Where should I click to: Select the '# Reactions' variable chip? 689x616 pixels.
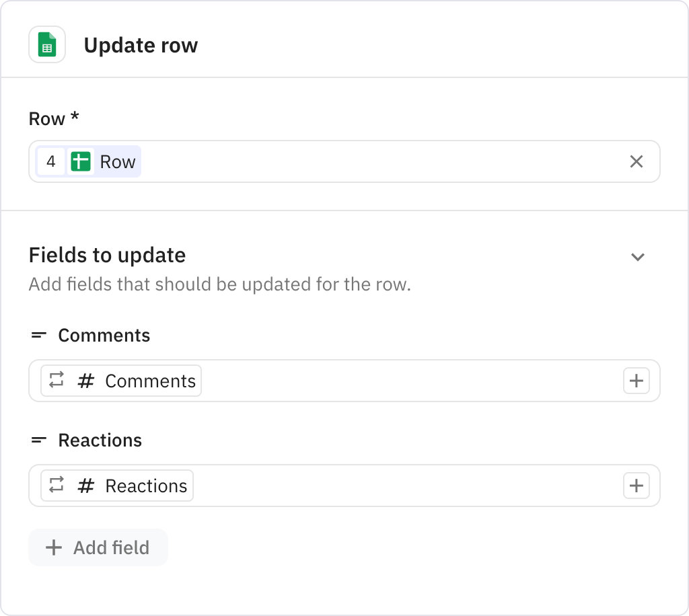click(117, 486)
